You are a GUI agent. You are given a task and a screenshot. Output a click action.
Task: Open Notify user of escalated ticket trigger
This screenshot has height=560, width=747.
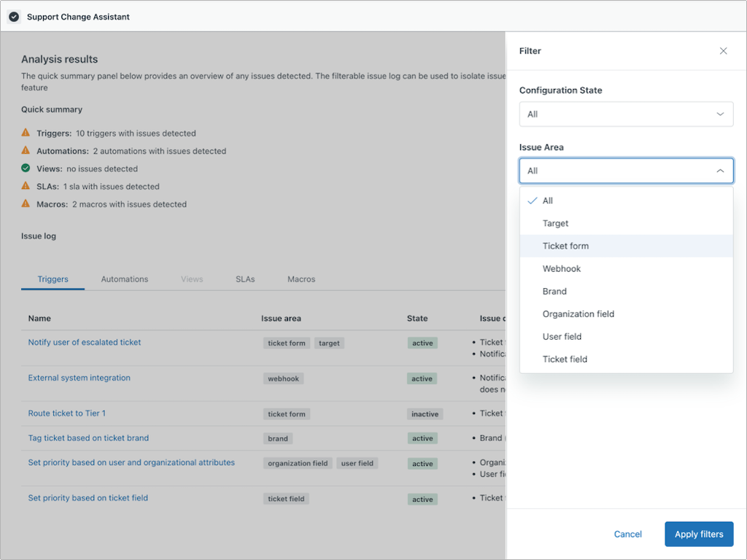[85, 342]
